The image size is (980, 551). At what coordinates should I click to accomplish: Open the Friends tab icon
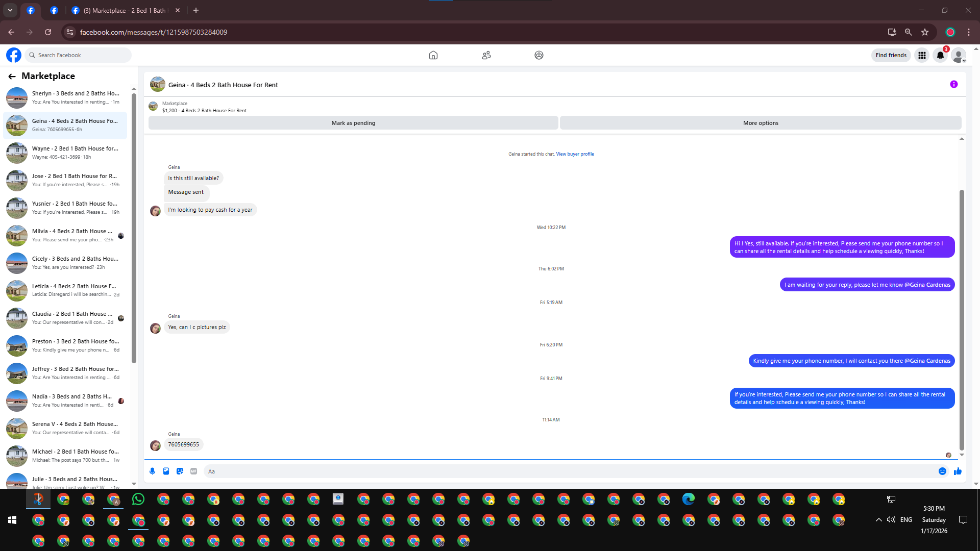click(x=486, y=55)
